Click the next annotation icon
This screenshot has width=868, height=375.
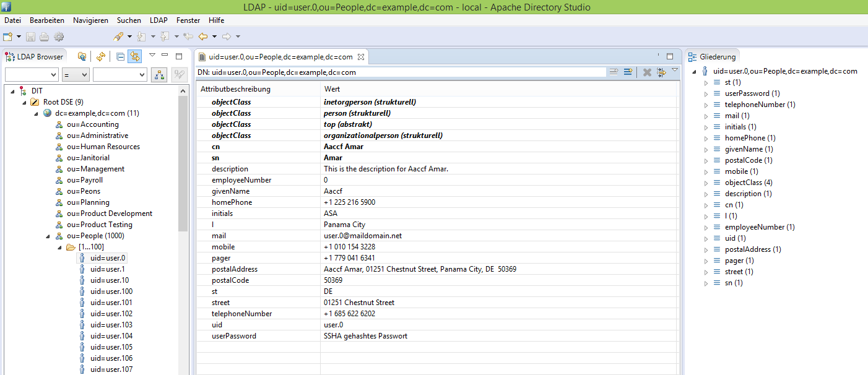[141, 37]
